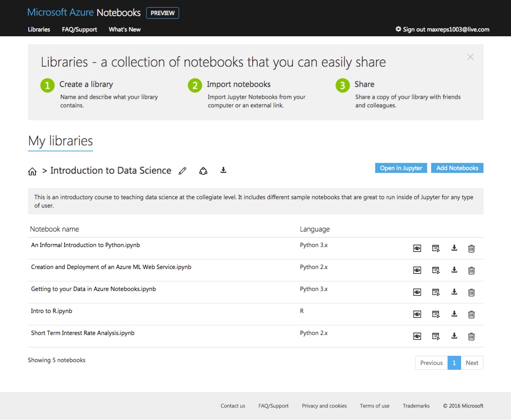Image resolution: width=511 pixels, height=420 pixels.
Task: Click R language cell for Intro to R
Action: point(302,311)
